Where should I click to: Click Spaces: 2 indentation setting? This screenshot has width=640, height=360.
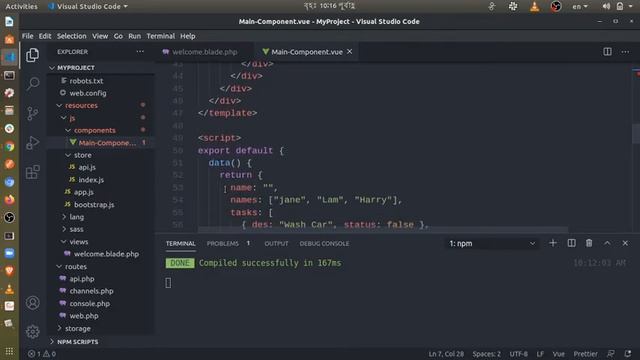pos(487,354)
